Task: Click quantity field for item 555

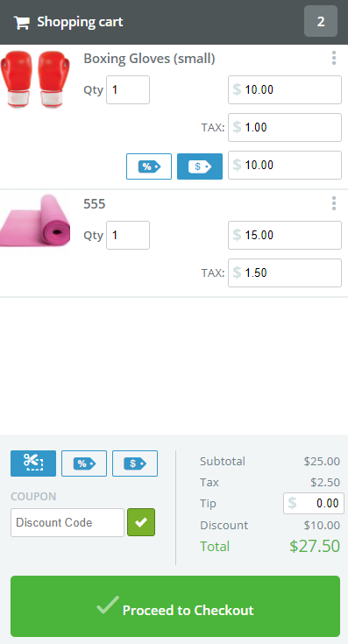Action: pyautogui.click(x=128, y=235)
